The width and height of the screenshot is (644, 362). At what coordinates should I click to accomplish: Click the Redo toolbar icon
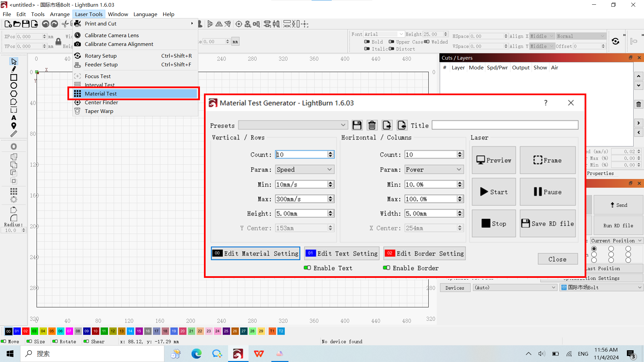(x=54, y=24)
